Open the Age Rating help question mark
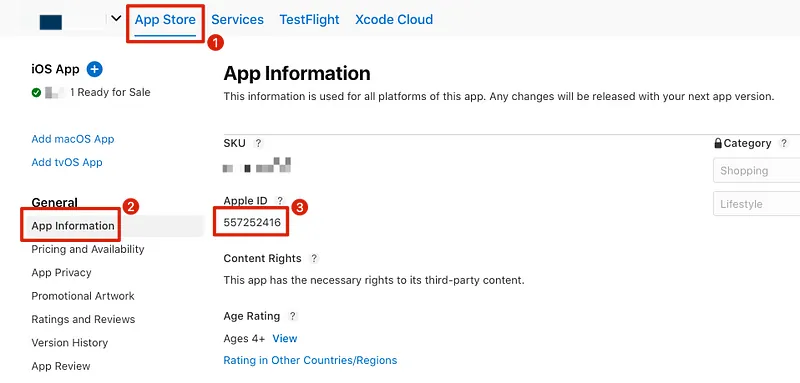Viewport: 800px width, 383px height. click(292, 316)
